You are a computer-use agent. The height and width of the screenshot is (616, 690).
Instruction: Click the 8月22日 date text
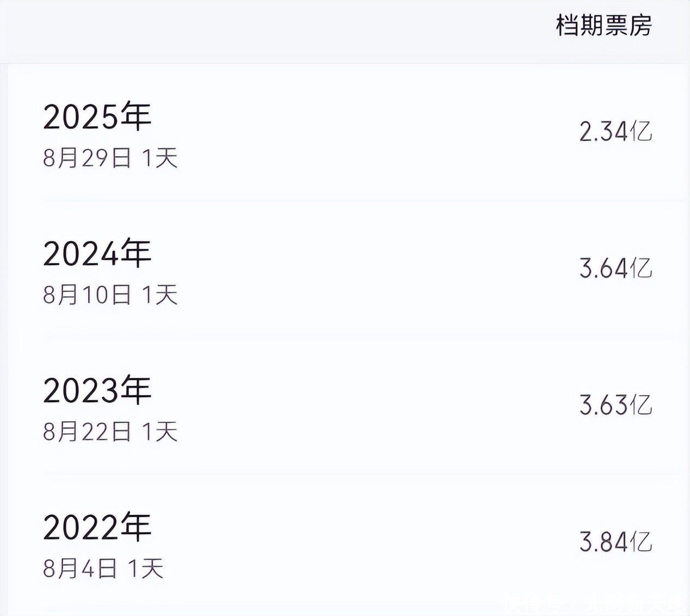tap(87, 432)
